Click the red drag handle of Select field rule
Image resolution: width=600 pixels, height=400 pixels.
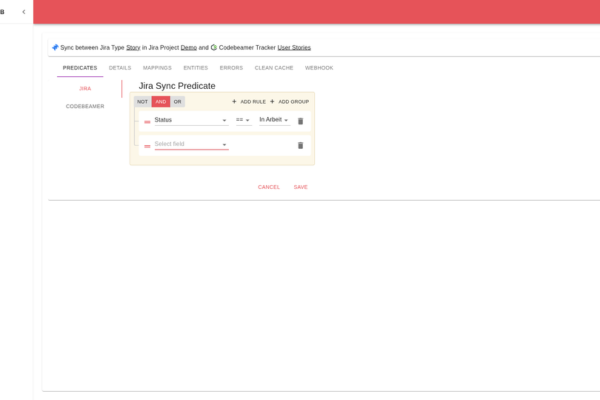[x=147, y=146]
